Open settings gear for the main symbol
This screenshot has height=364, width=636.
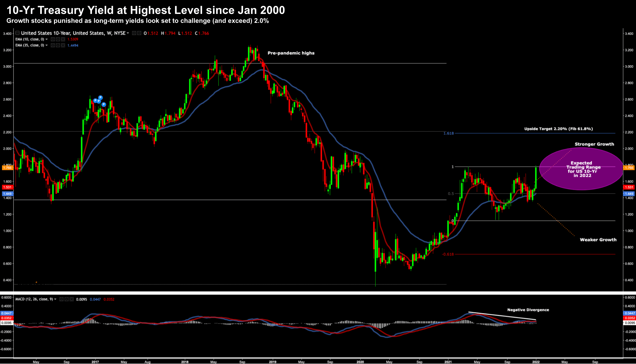[139, 33]
